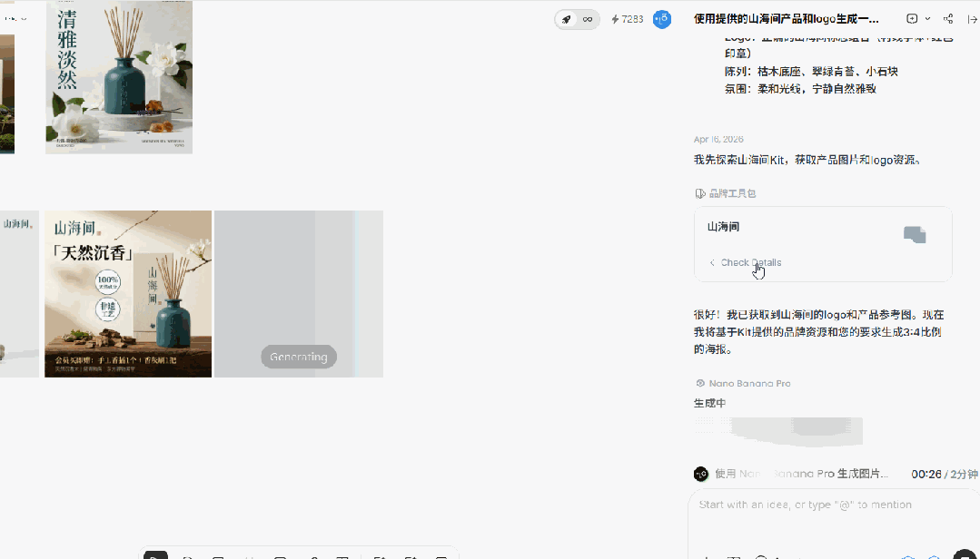This screenshot has width=980, height=559.
Task: Click the 品牌工具包 brand kit icon
Action: (699, 192)
